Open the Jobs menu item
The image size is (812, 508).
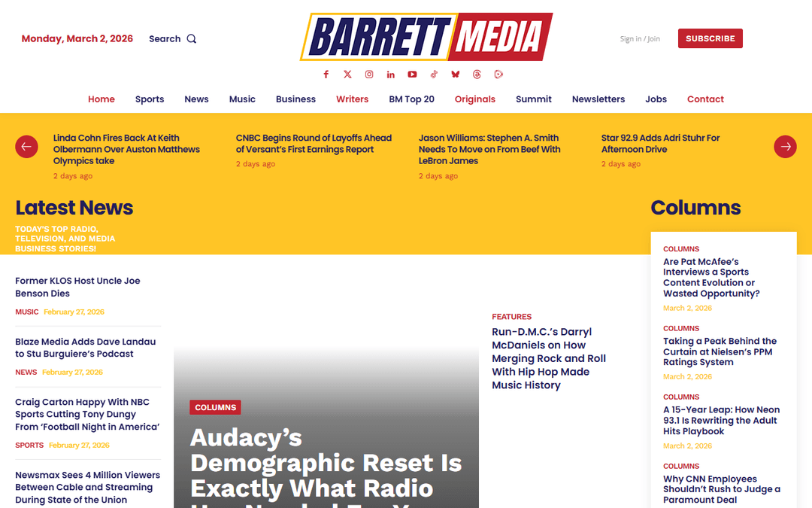tap(656, 99)
